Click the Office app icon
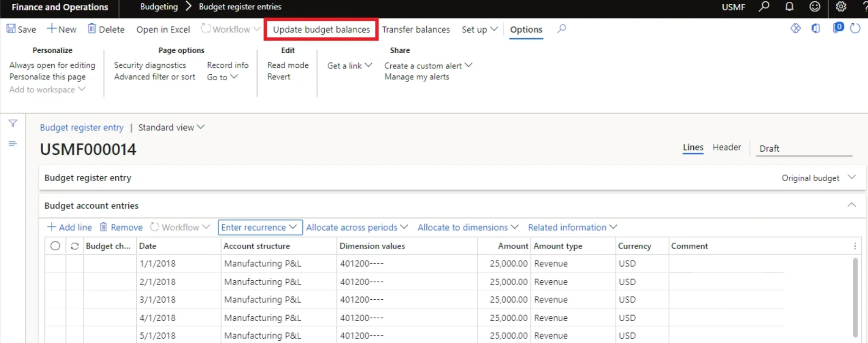The height and width of the screenshot is (343, 868). [x=816, y=29]
